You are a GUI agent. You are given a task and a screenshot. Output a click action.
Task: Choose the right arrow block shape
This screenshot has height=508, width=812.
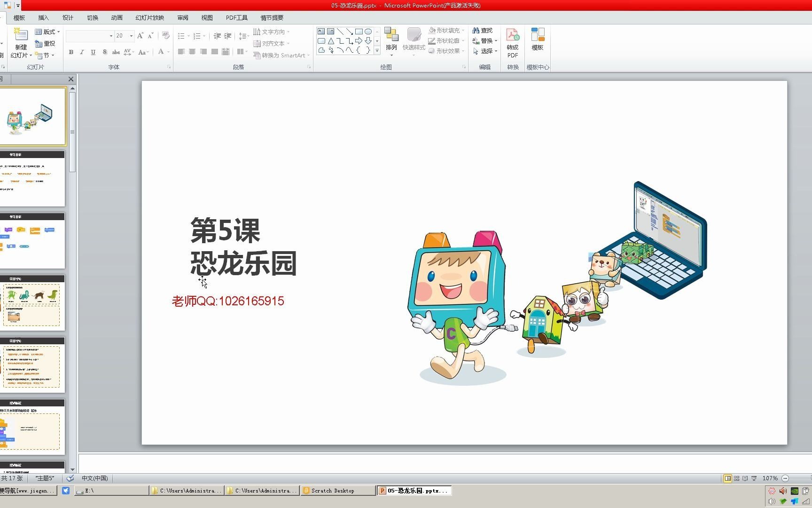(359, 41)
